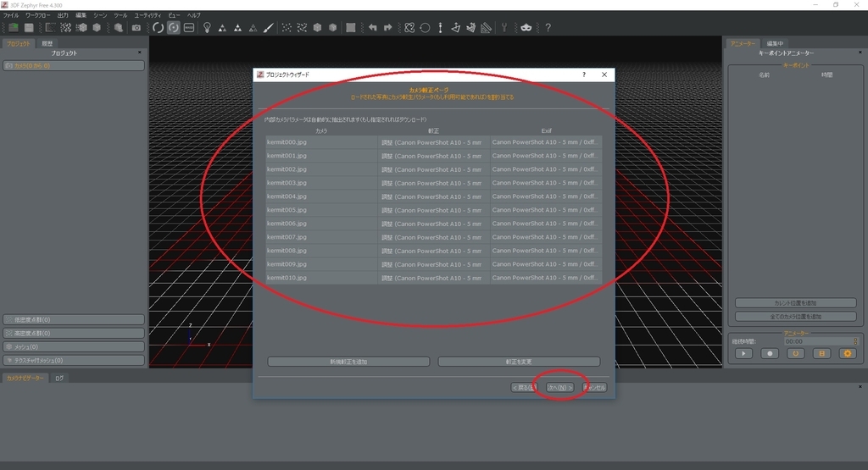Click the 新規較正を追加 button

click(x=348, y=362)
